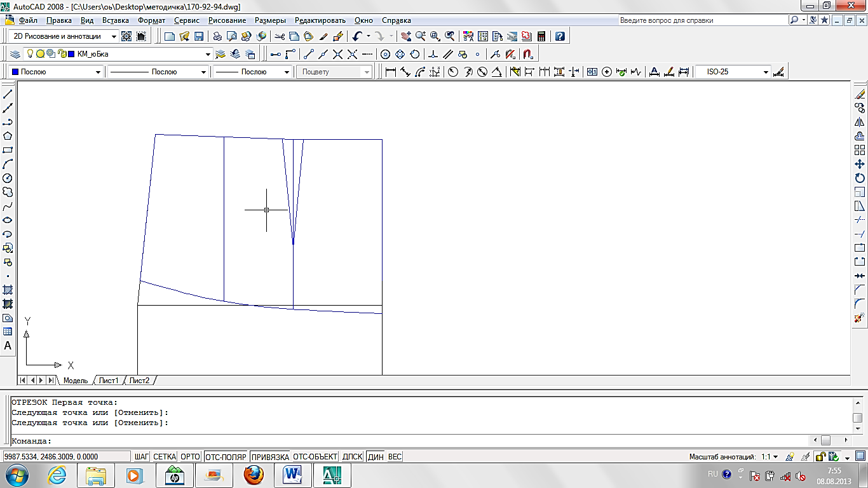Open the КМ_юБка layer dropdown
Viewport: 868px width, 488px height.
click(x=208, y=54)
